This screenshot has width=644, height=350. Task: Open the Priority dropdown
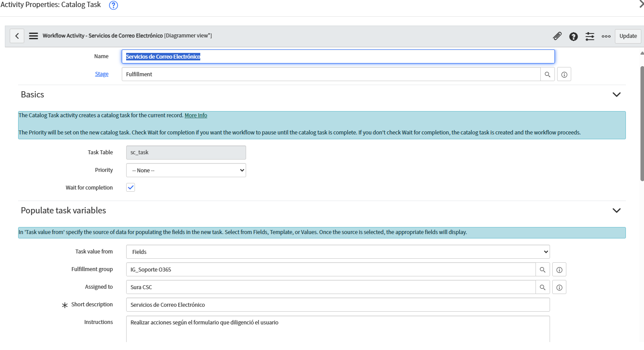point(186,170)
